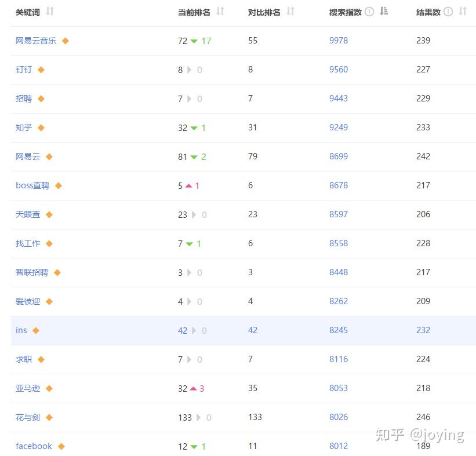Click search index 8053 for 亚马逊

pyautogui.click(x=339, y=388)
